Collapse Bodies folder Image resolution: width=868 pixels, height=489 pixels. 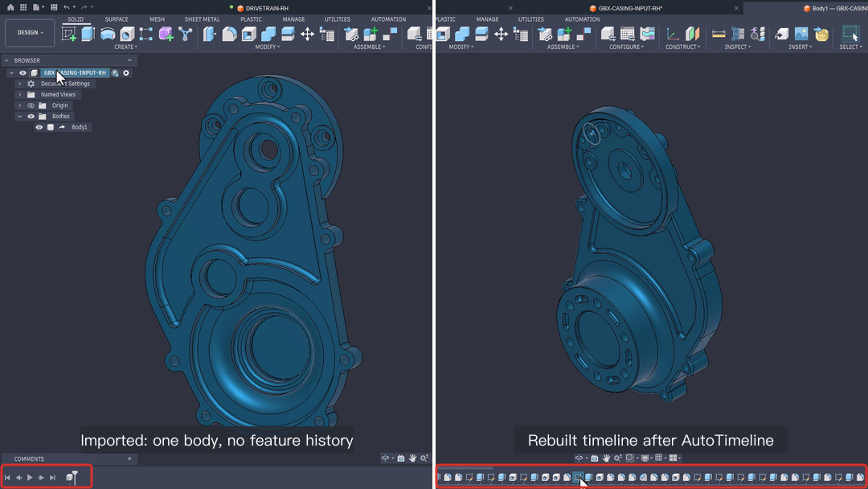20,117
